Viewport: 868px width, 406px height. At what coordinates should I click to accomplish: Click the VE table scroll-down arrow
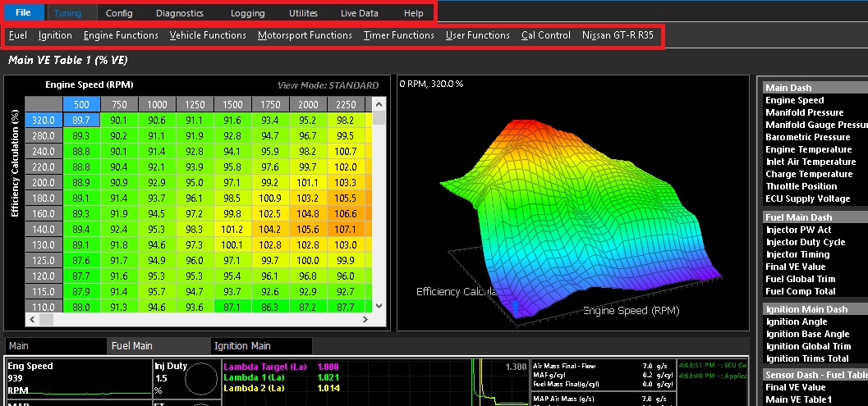pos(379,306)
